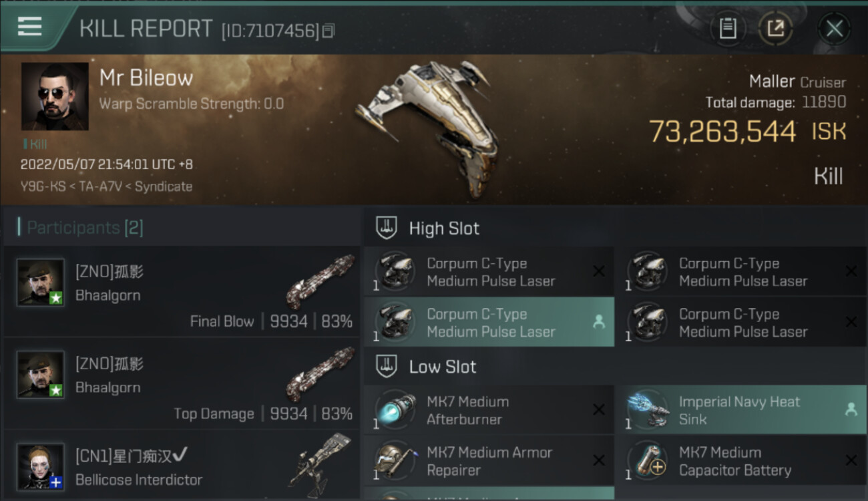Click the MK7 Medium Afterburner module icon
Viewport: 868px width, 501px height.
tap(395, 409)
